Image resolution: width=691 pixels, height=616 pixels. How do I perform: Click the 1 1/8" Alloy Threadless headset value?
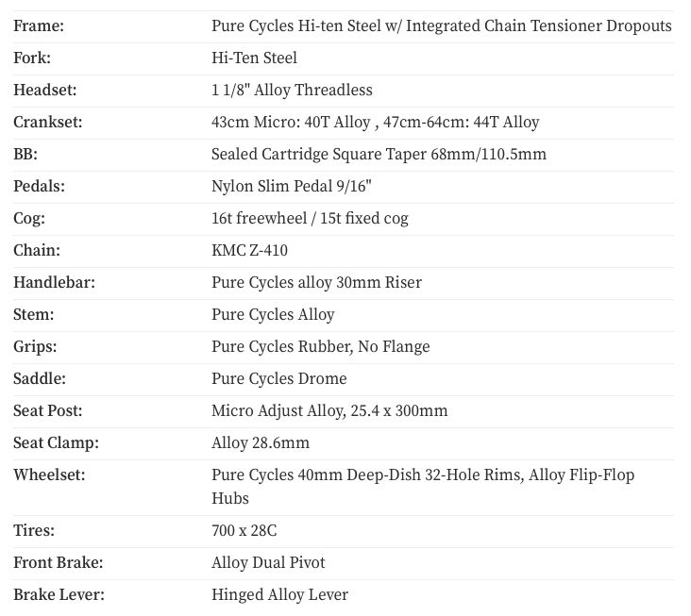[x=292, y=90]
